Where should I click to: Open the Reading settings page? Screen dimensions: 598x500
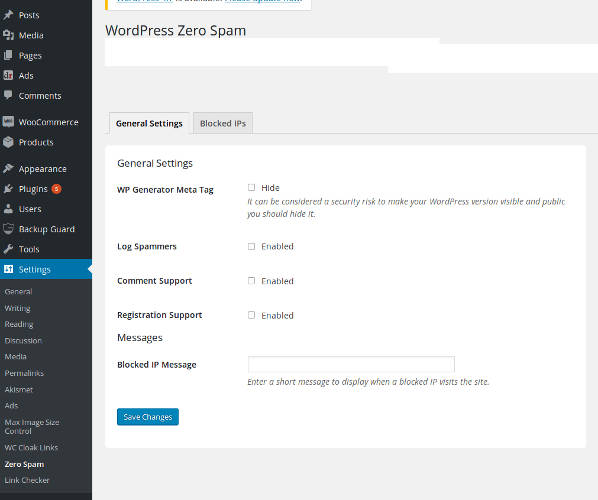pyautogui.click(x=19, y=325)
